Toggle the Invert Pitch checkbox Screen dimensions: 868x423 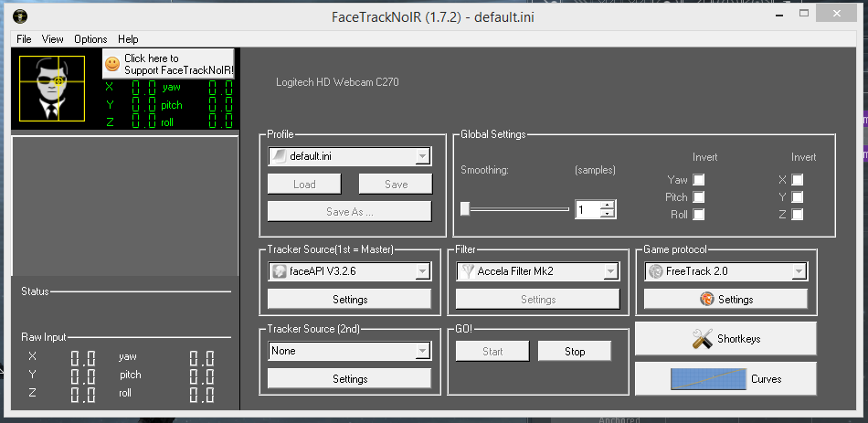tap(699, 196)
